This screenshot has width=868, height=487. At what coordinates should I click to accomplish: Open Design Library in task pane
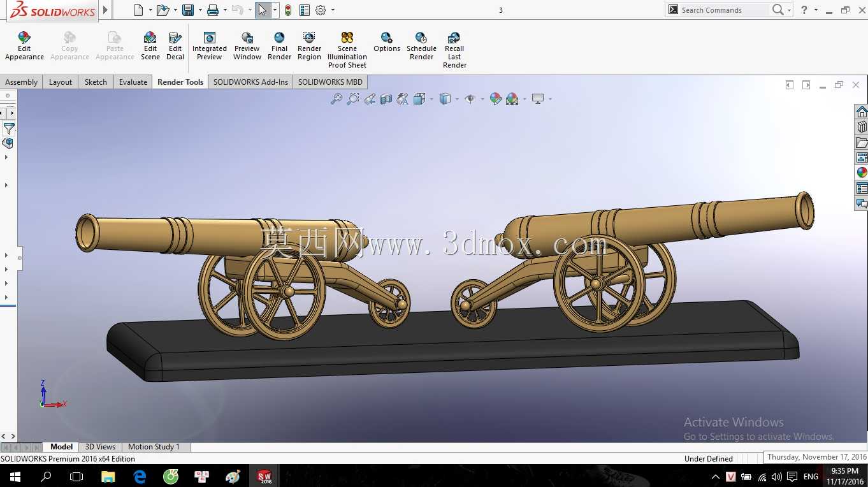coord(862,127)
